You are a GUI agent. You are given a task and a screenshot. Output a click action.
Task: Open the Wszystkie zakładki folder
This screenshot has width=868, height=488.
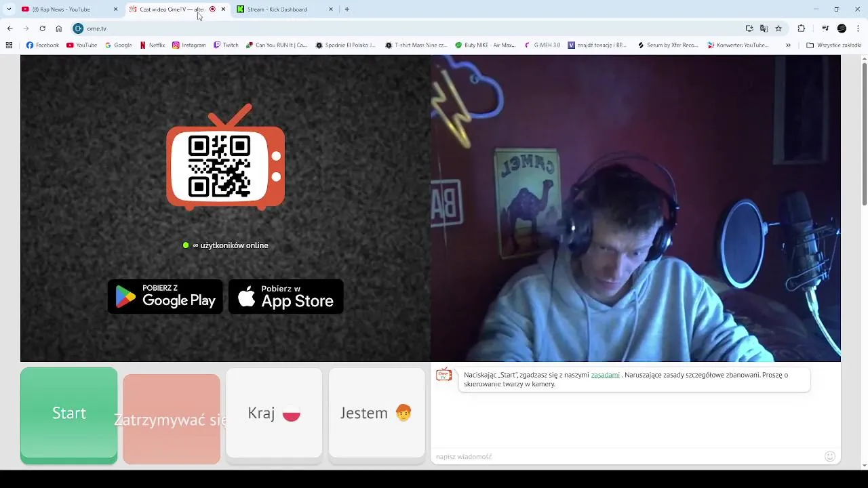pos(834,45)
